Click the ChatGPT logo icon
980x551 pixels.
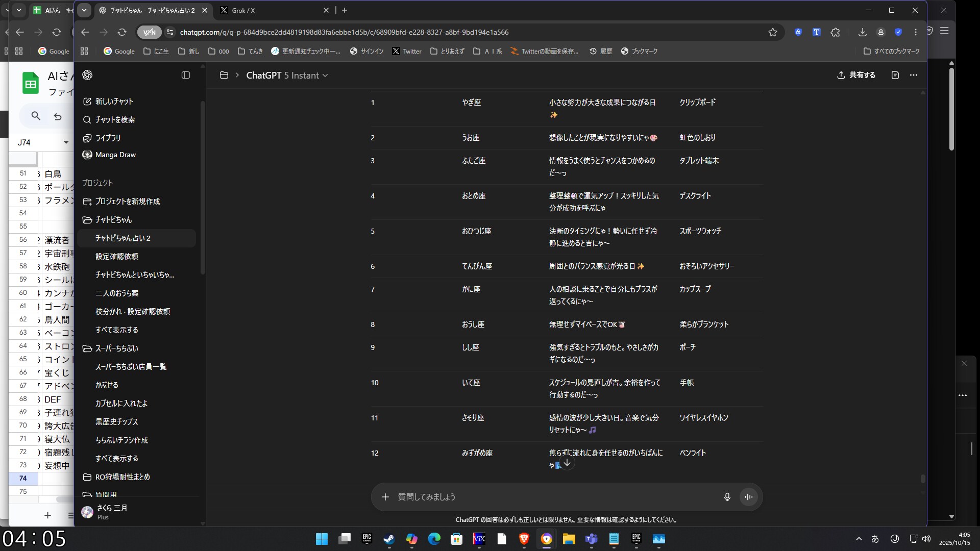coord(87,75)
